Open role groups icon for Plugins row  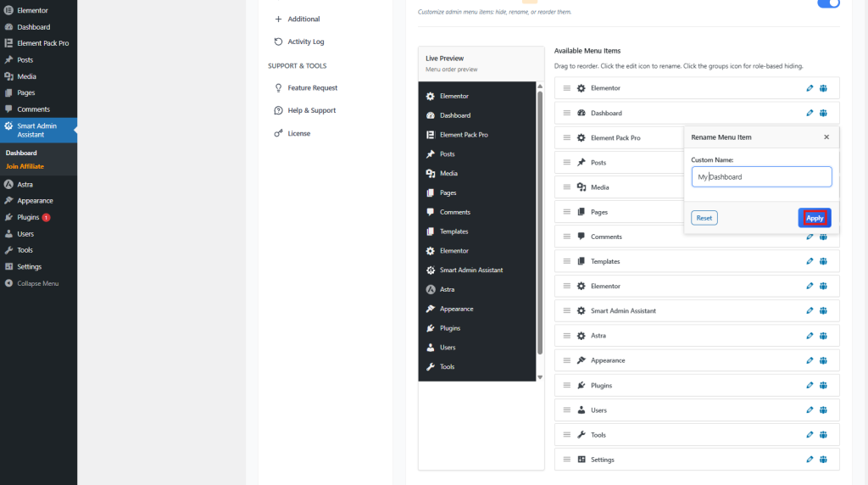click(823, 385)
